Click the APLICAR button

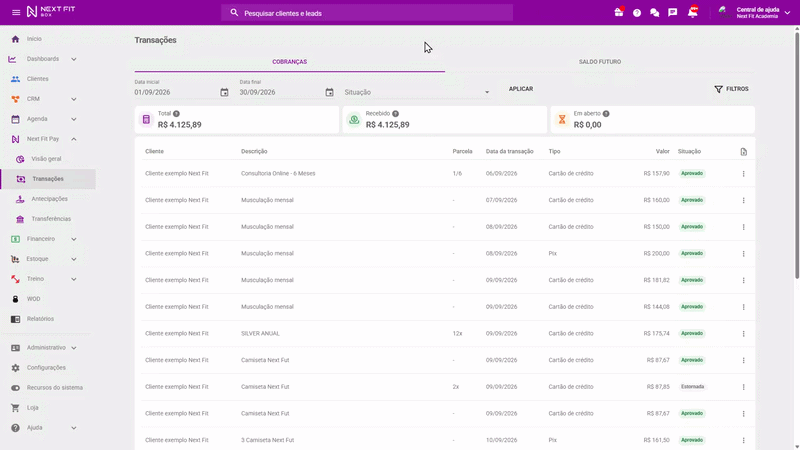tap(520, 89)
